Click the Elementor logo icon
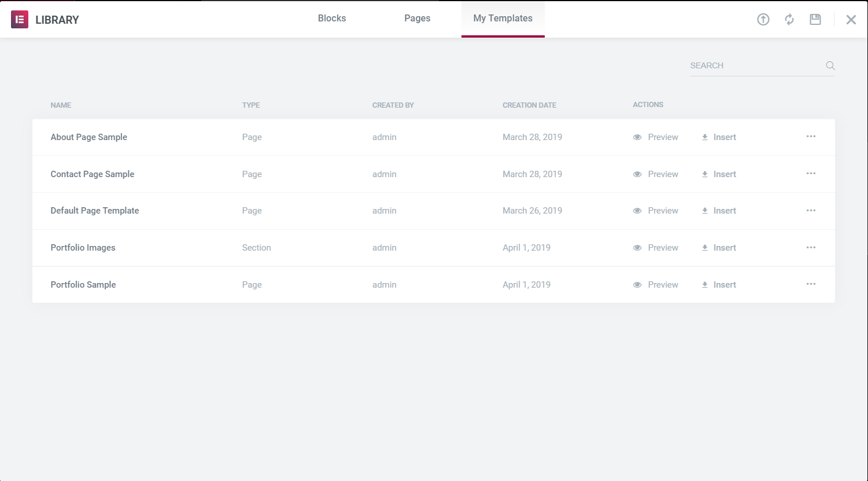Image resolution: width=868 pixels, height=481 pixels. [20, 20]
